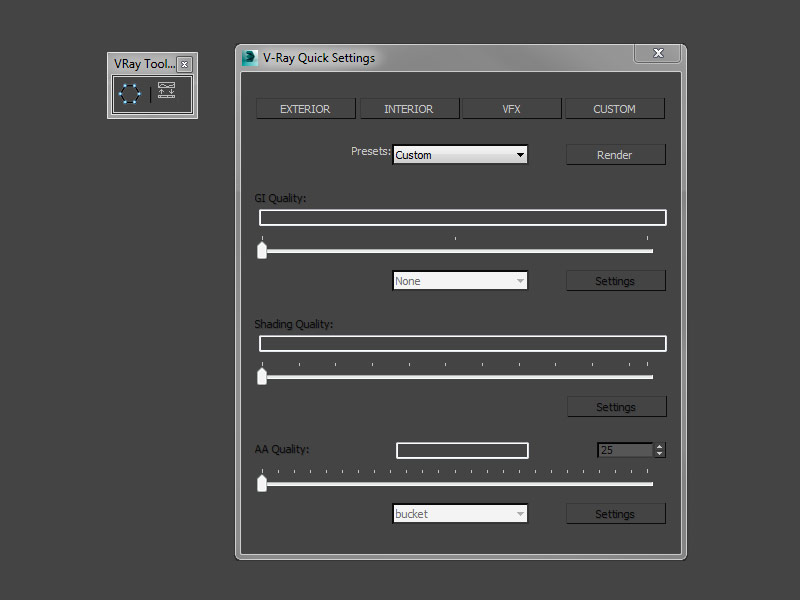The height and width of the screenshot is (600, 800).
Task: Open the Presets dropdown showing Custom
Action: pos(460,155)
